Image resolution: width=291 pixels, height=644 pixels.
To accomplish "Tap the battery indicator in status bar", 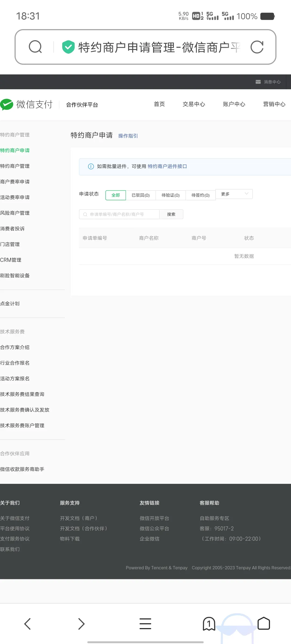I will pos(267,16).
